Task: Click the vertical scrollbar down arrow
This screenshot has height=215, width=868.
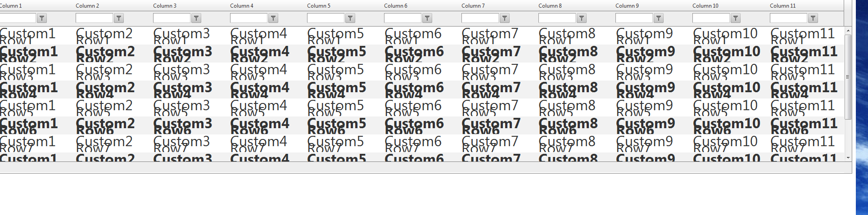Action: point(848,158)
